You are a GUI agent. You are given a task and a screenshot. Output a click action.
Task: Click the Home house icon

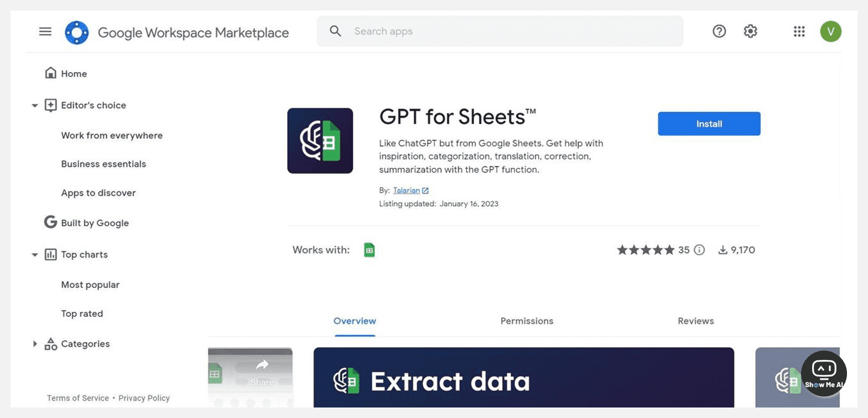(x=50, y=73)
